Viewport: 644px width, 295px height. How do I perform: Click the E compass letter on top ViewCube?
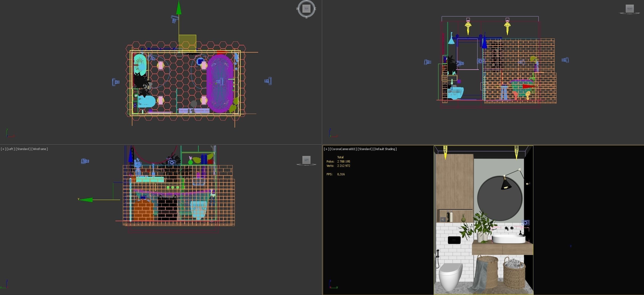click(315, 9)
